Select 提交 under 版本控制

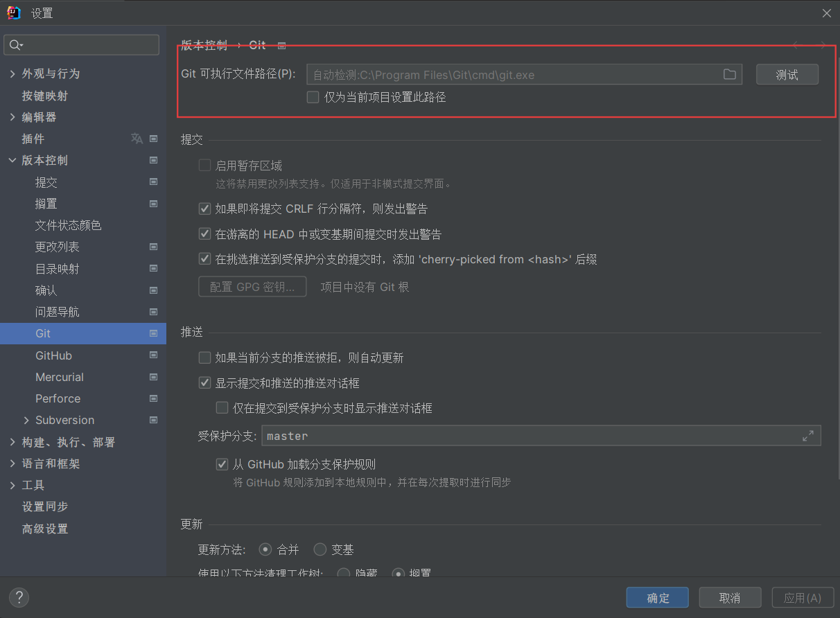46,182
